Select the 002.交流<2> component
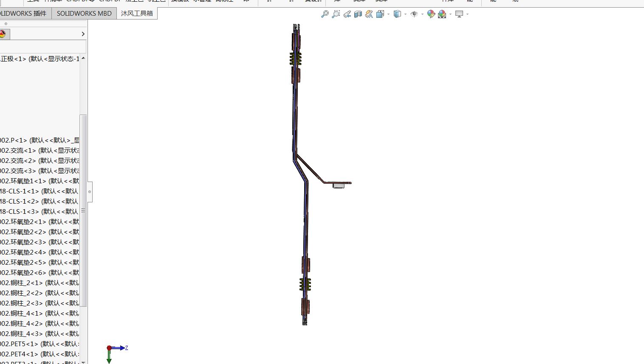Viewport: 644px width, 364px height. click(x=40, y=160)
